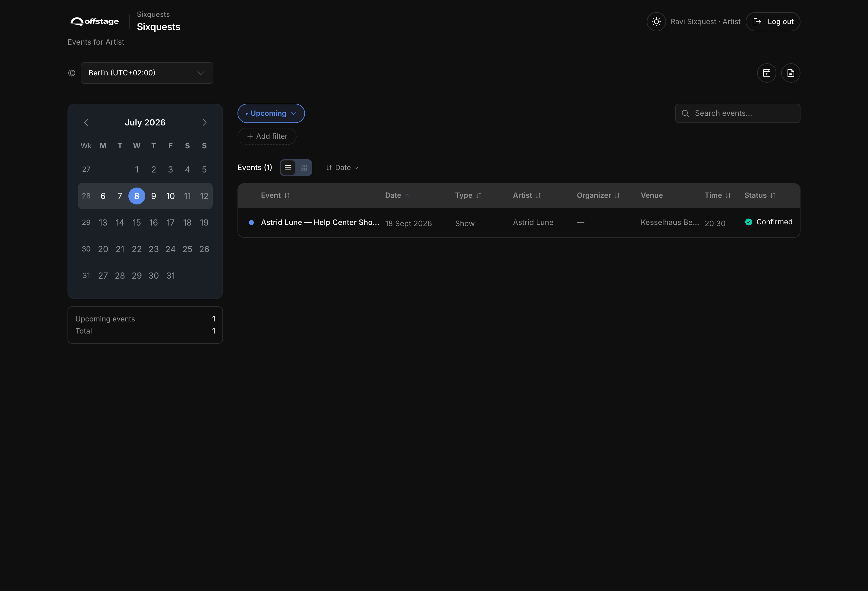Click the offstage logo
Image resolution: width=868 pixels, height=591 pixels.
(x=95, y=21)
